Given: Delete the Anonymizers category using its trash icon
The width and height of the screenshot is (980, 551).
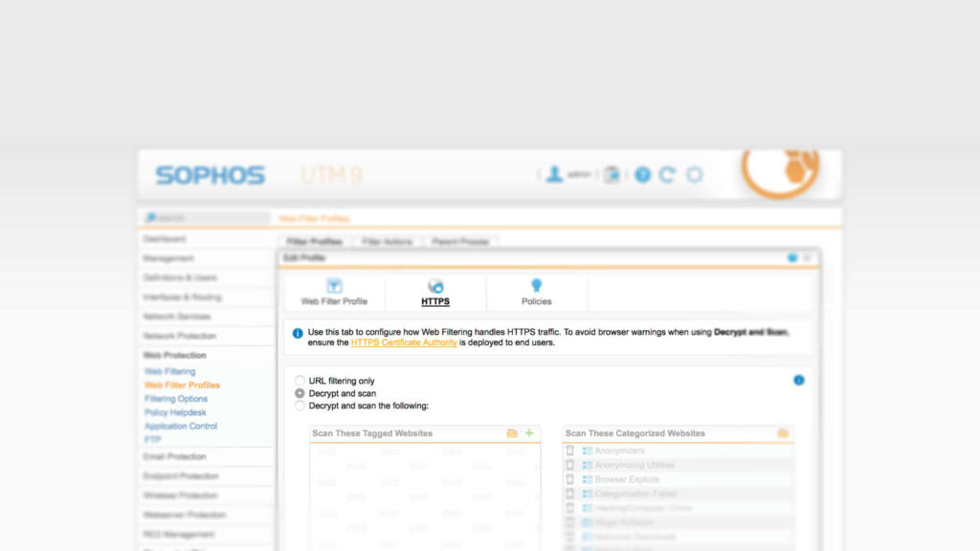Looking at the screenshot, I should coord(570,451).
